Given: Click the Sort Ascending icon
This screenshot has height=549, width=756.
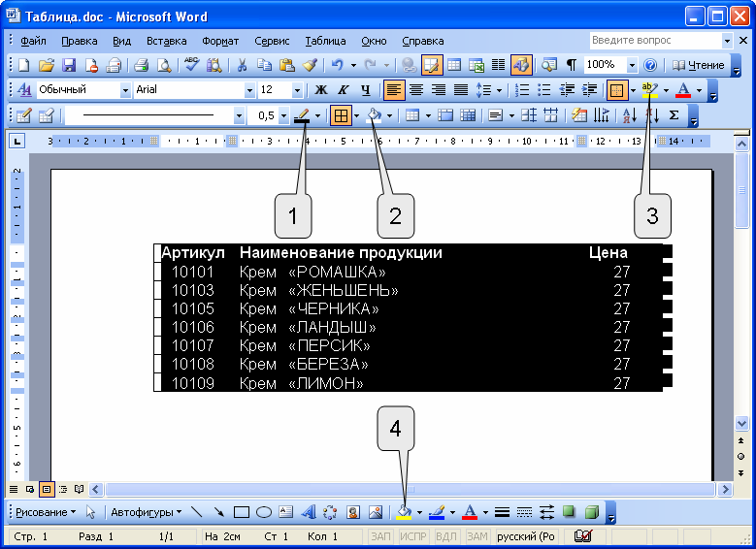Looking at the screenshot, I should coord(629,115).
